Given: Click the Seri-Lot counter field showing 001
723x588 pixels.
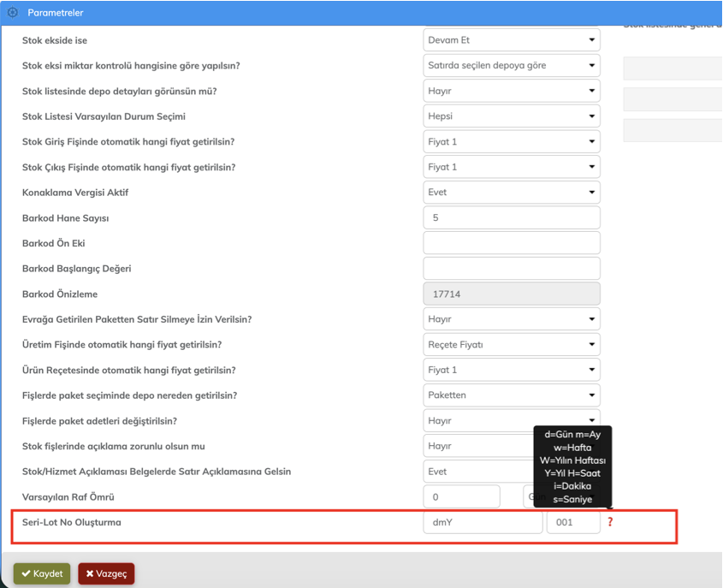Looking at the screenshot, I should 572,522.
